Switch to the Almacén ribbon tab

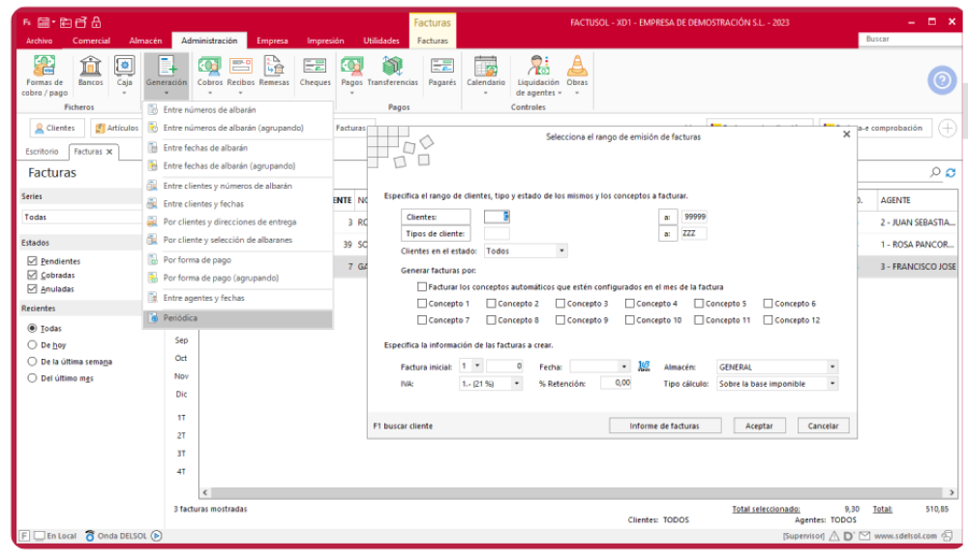[x=146, y=41]
